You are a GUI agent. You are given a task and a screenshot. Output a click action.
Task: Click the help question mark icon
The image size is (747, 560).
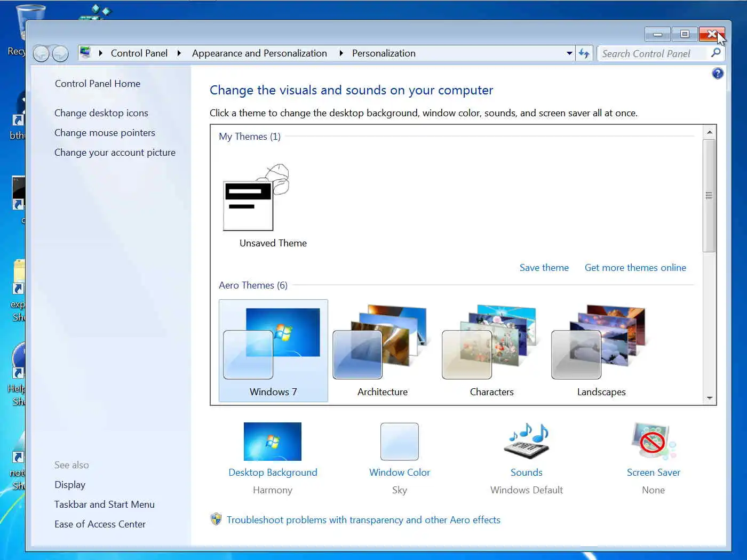[x=718, y=74]
